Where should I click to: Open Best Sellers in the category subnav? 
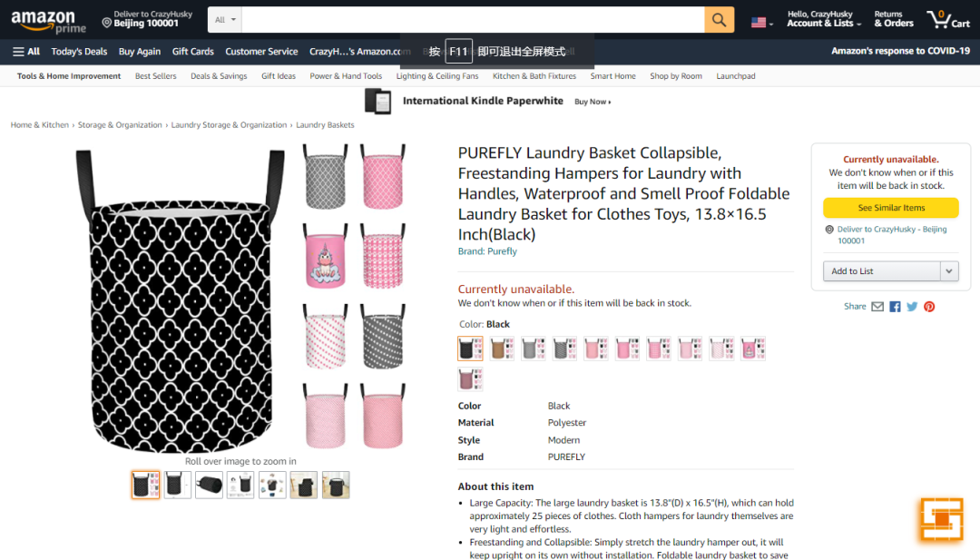coord(156,76)
